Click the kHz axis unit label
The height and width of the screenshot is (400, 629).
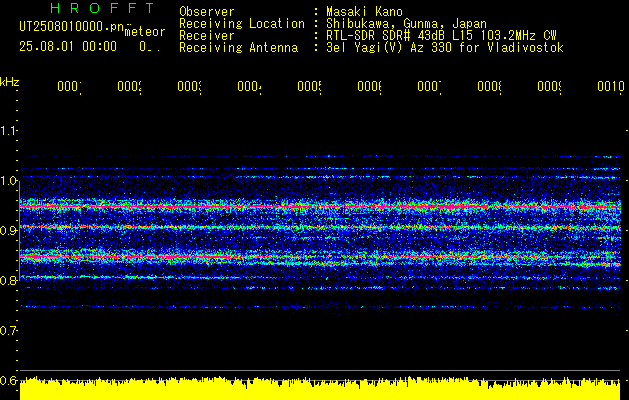[x=9, y=83]
